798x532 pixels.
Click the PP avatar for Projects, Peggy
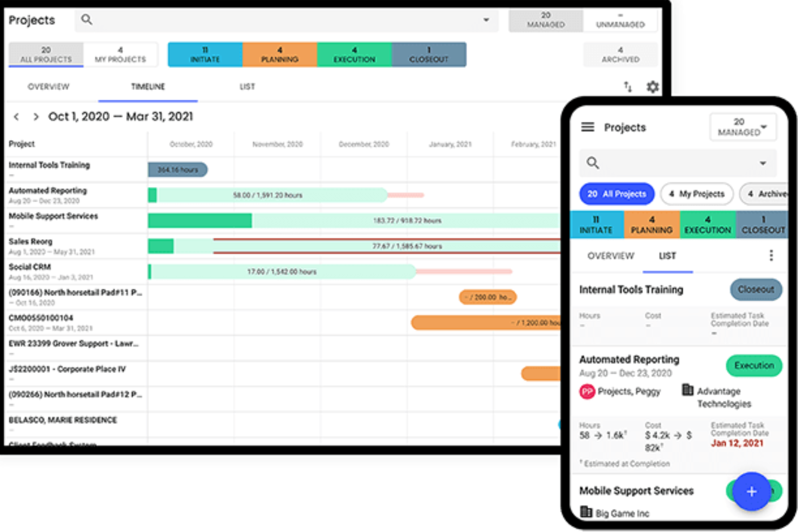[587, 391]
